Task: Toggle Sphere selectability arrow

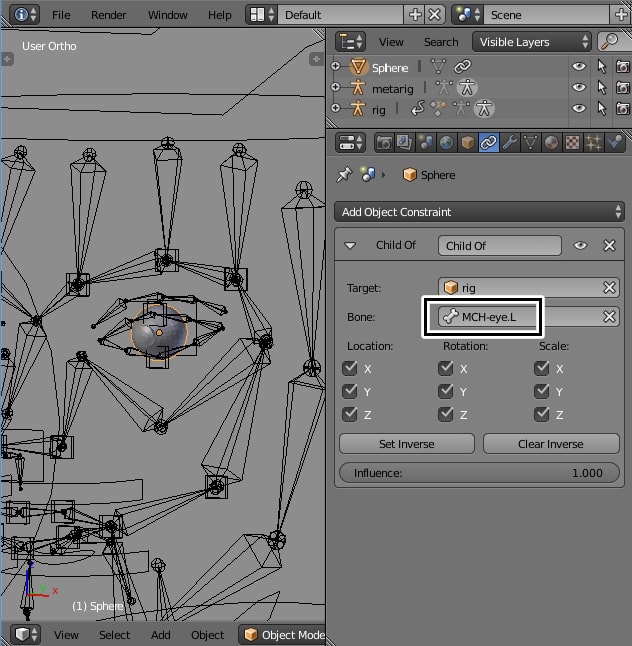Action: (602, 66)
